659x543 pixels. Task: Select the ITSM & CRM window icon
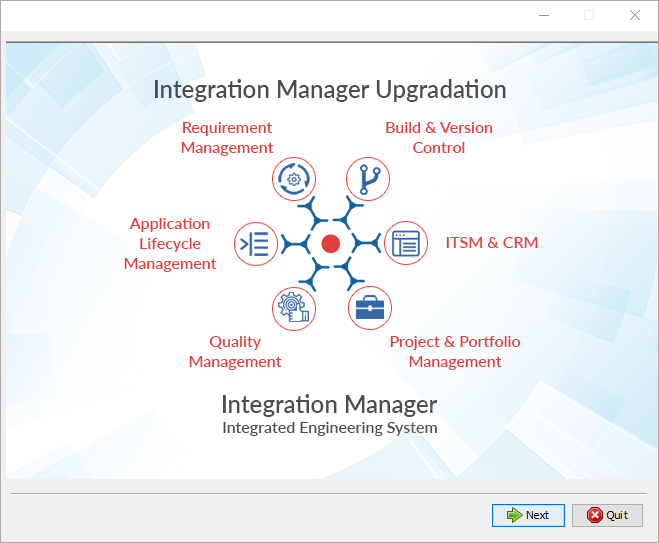[406, 243]
